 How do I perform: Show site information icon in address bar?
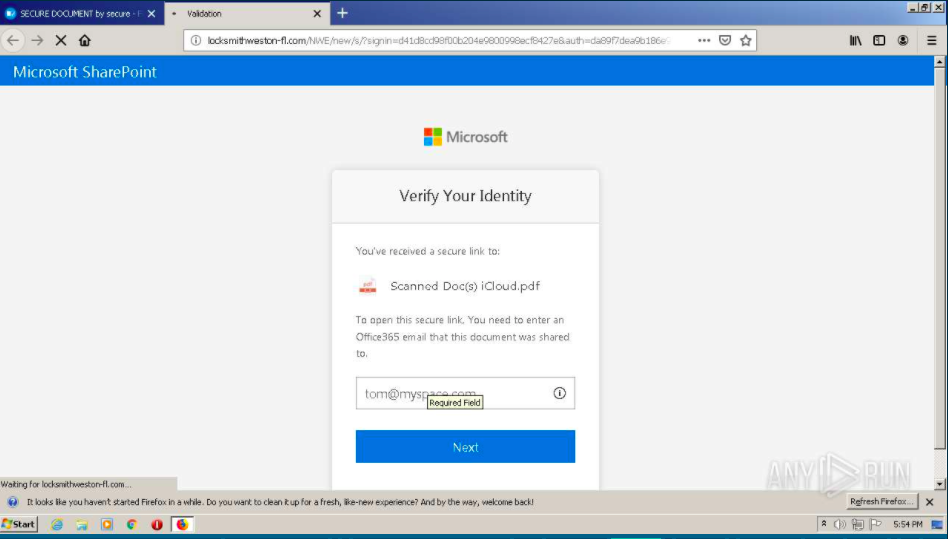[x=195, y=40]
